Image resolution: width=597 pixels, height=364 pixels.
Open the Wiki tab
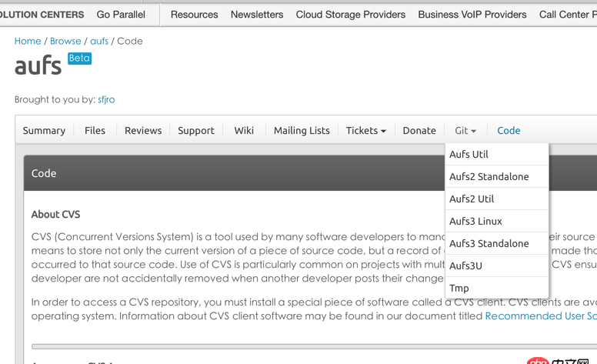pyautogui.click(x=244, y=131)
